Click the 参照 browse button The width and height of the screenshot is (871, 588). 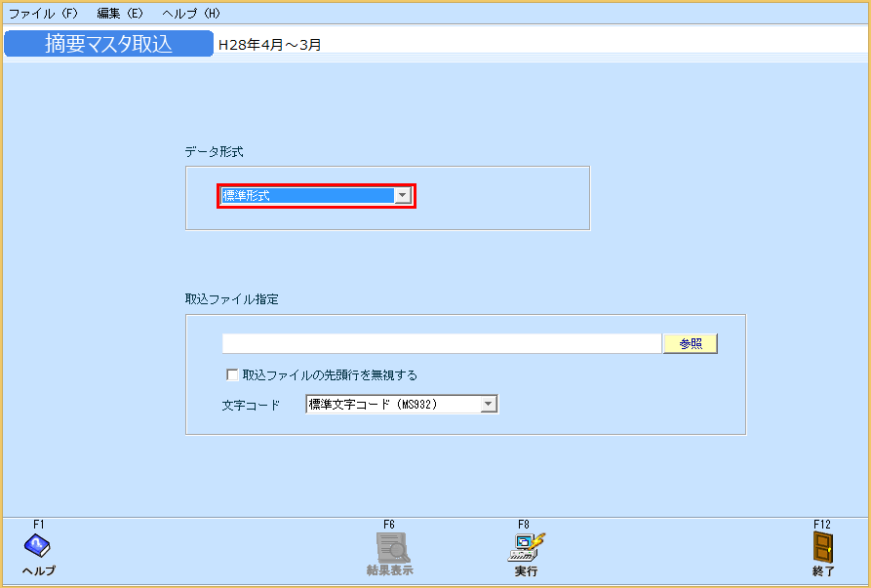[690, 342]
